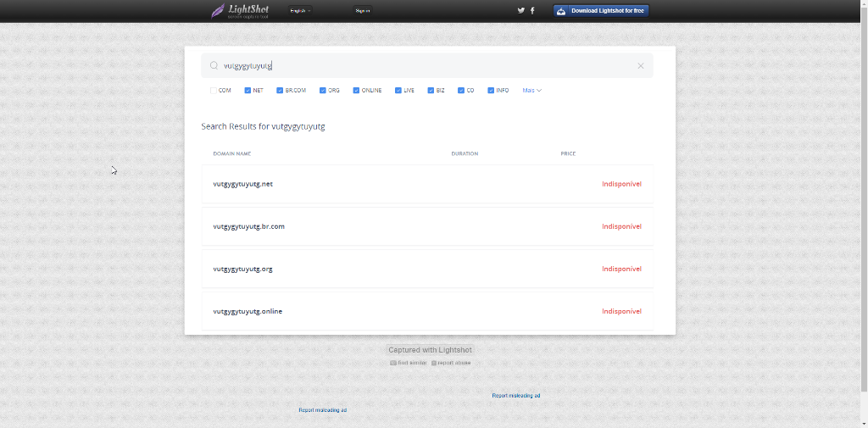Click the find similar icon
Screen dimensions: 868x428
(x=393, y=364)
